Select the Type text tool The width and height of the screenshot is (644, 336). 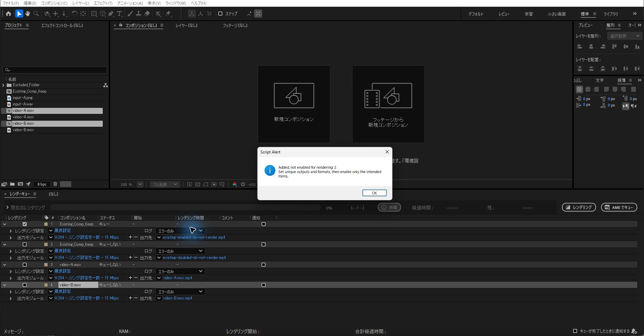click(119, 14)
